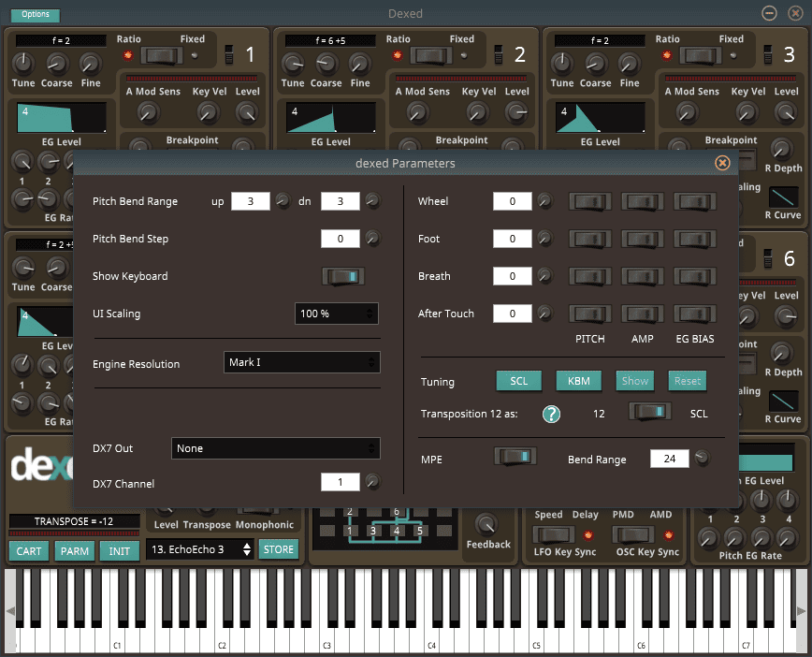Click the Pitch Bend Range up knob
812x657 pixels.
tap(283, 200)
